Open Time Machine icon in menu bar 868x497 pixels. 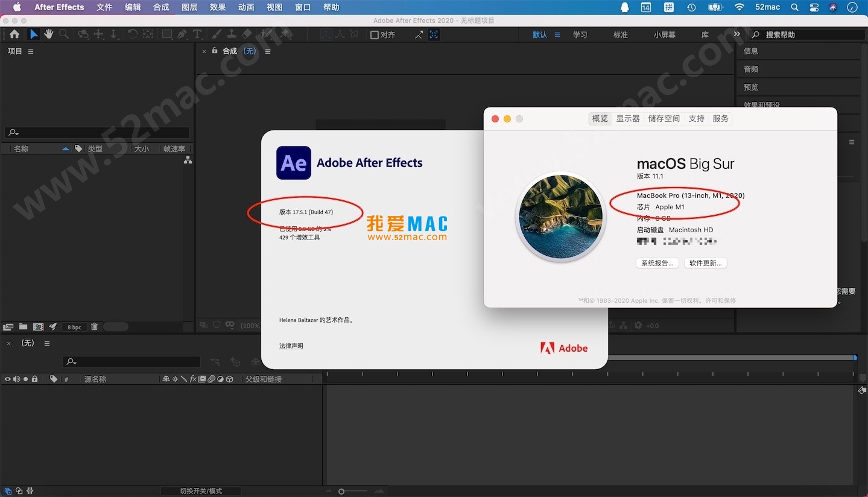pos(691,7)
